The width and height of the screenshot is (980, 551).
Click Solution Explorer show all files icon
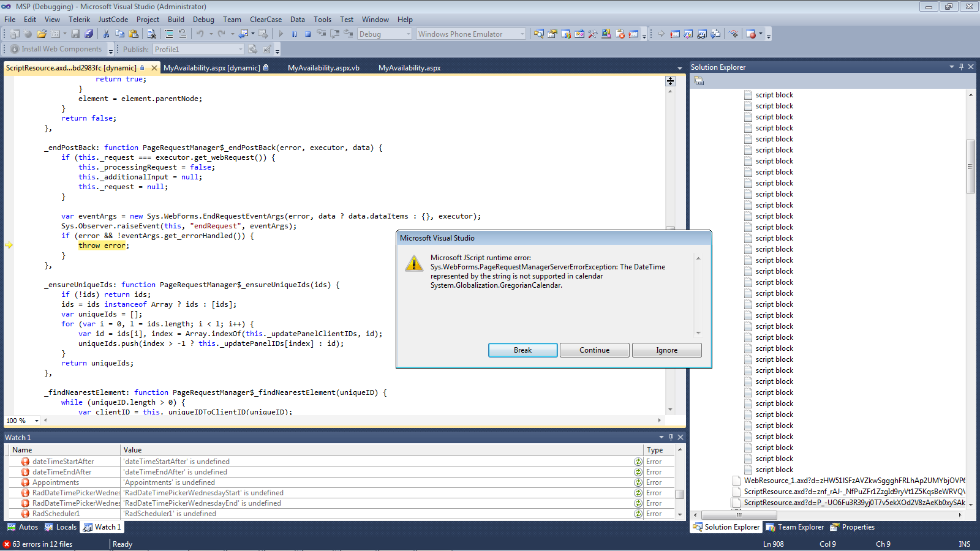pyautogui.click(x=699, y=81)
